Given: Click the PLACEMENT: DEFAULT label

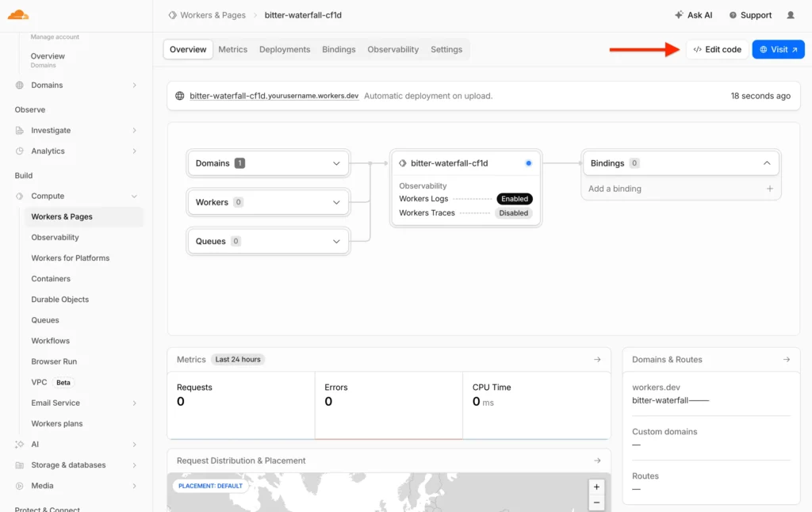Looking at the screenshot, I should [x=210, y=486].
